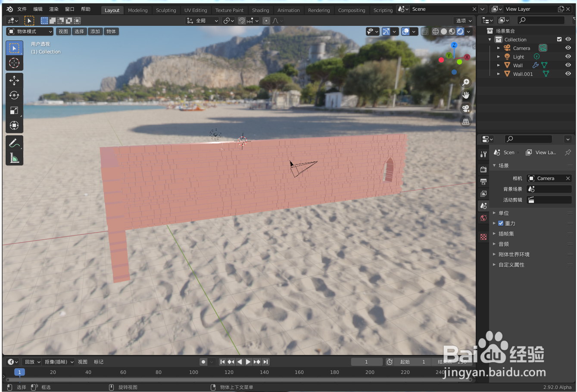Hide the Wall.001 object with its eye toggle
The width and height of the screenshot is (577, 392).
568,74
